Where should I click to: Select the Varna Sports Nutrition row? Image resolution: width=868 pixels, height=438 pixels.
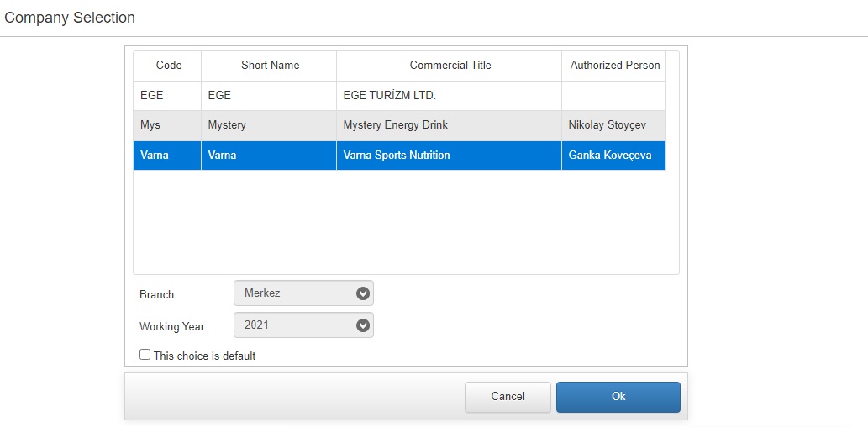click(x=399, y=155)
